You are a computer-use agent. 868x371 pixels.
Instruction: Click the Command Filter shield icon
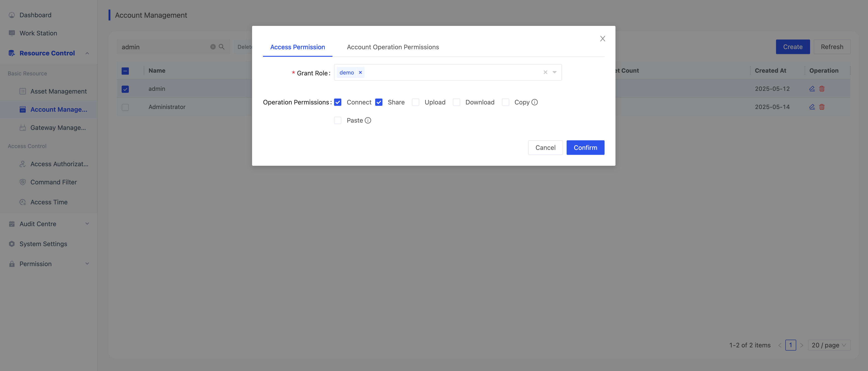[22, 182]
